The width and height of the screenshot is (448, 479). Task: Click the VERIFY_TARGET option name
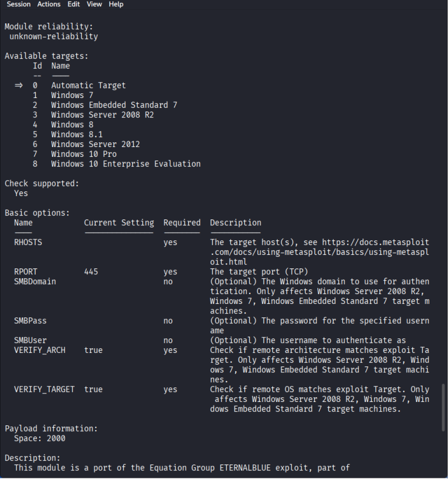click(x=44, y=389)
